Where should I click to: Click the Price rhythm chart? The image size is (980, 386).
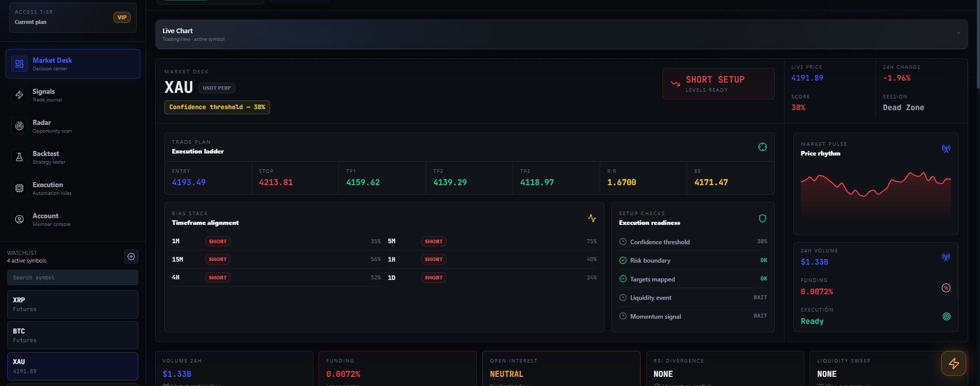tap(876, 196)
